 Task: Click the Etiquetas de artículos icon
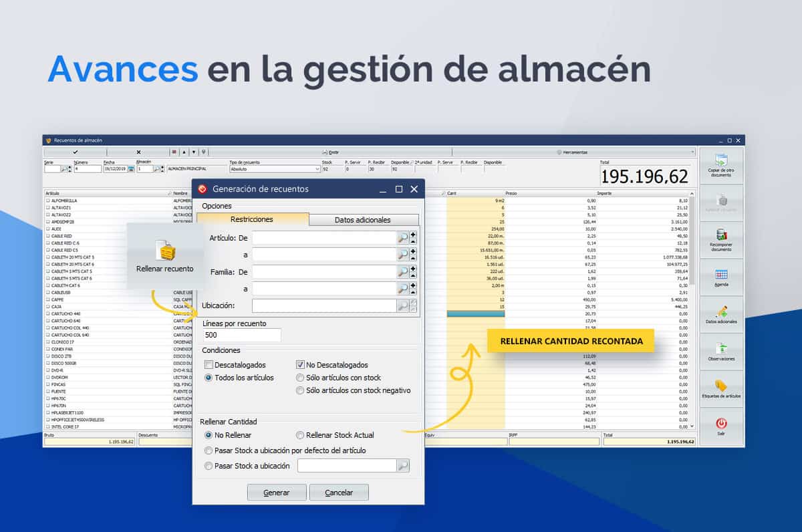pyautogui.click(x=721, y=386)
